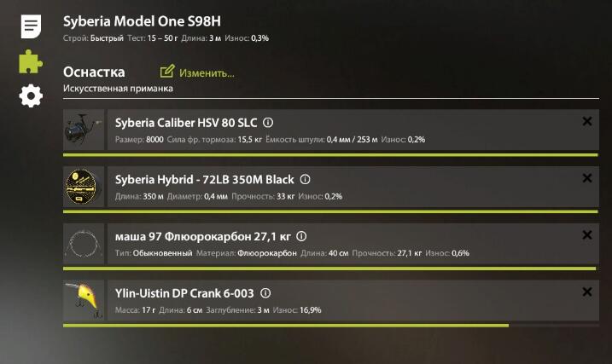
Task: Remove the Syberia Caliber HSV 80 SLC reel
Action: 587,121
